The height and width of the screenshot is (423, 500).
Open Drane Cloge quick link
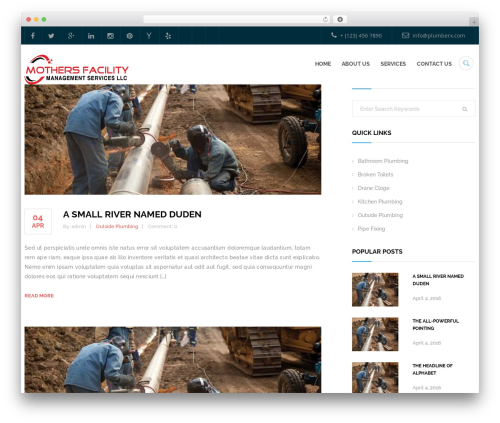tap(373, 188)
